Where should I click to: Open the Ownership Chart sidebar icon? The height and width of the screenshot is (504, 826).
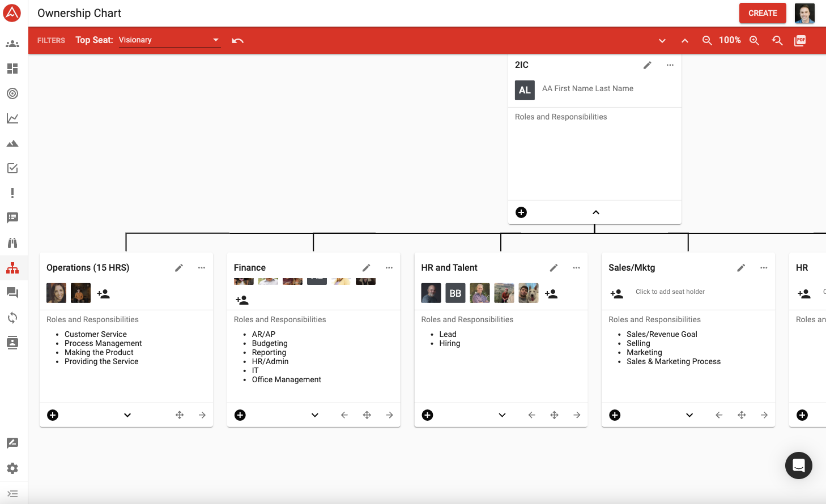[12, 268]
